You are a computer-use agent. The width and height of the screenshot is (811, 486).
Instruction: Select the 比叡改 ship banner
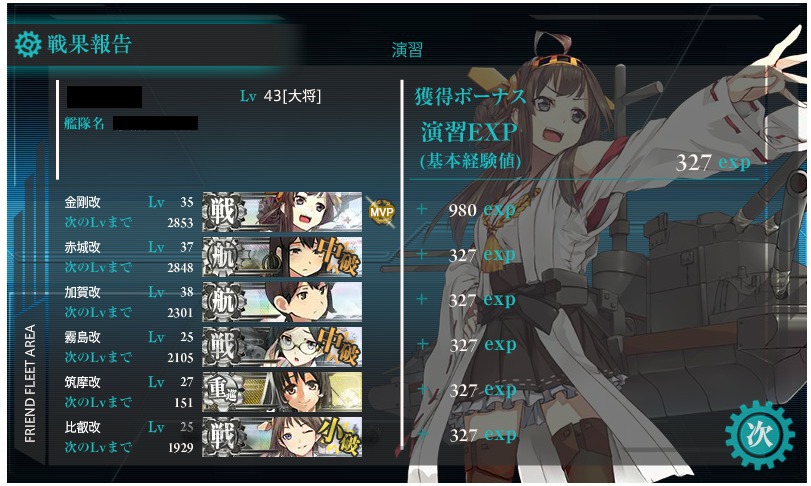282,437
